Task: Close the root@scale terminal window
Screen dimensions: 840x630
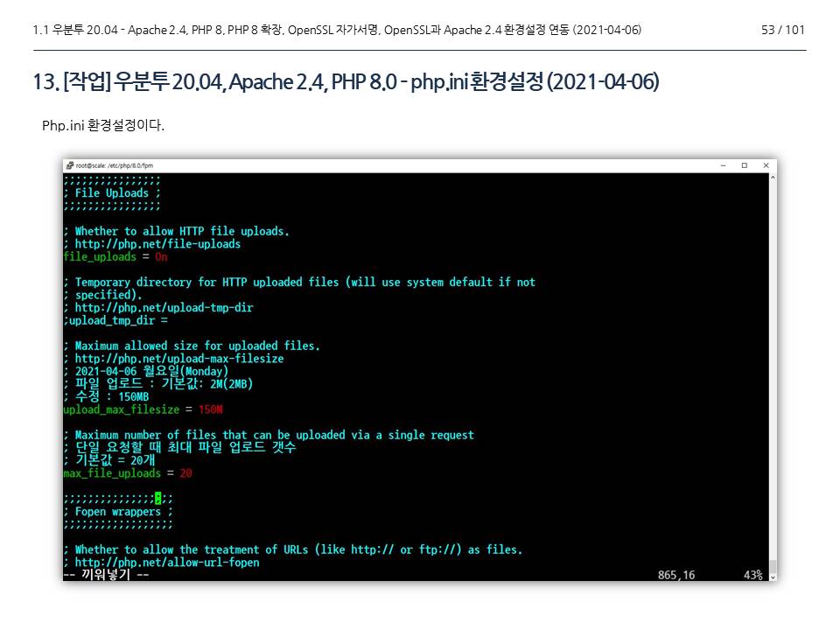Action: [x=766, y=165]
